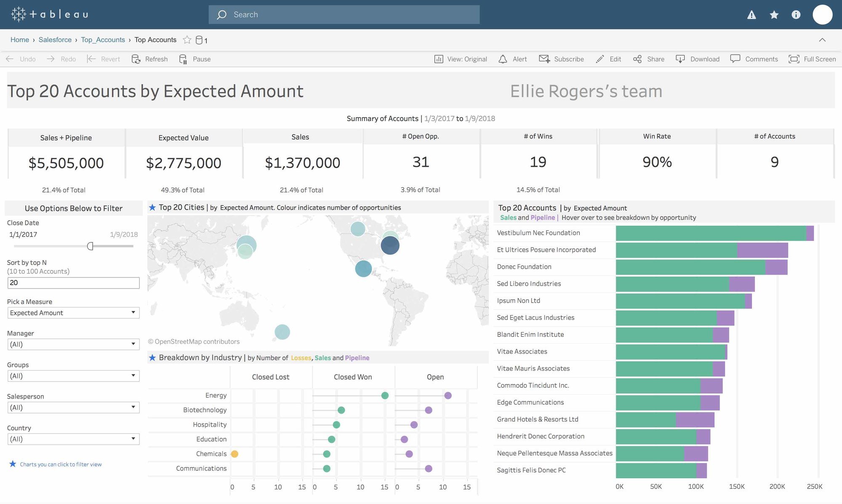
Task: Select Edge Communications account label
Action: (x=530, y=402)
